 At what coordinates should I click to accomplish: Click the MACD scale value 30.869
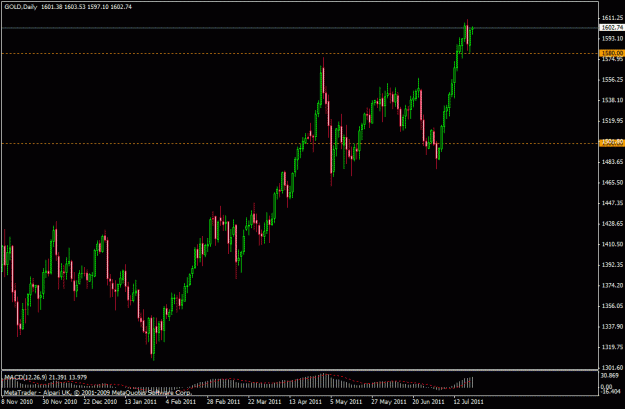(x=609, y=376)
